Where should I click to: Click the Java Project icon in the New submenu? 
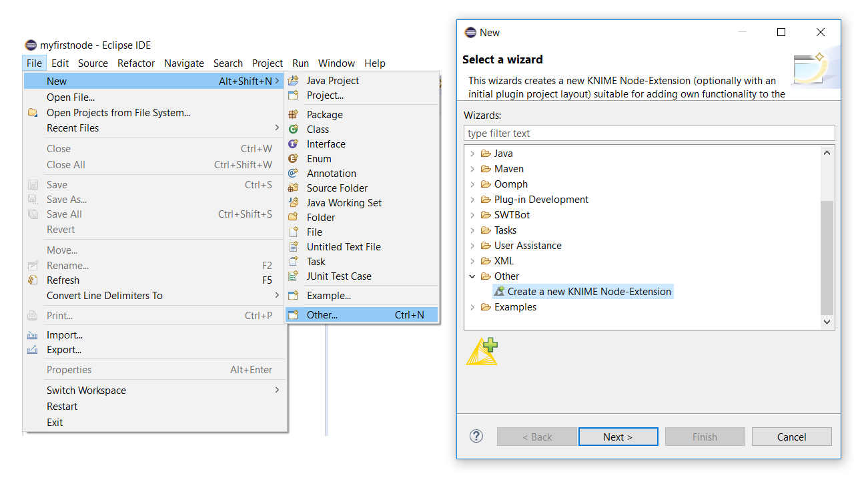tap(293, 81)
